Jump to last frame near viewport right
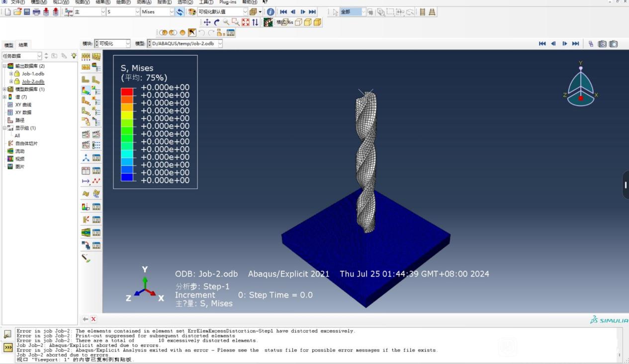629x364 pixels. (575, 44)
